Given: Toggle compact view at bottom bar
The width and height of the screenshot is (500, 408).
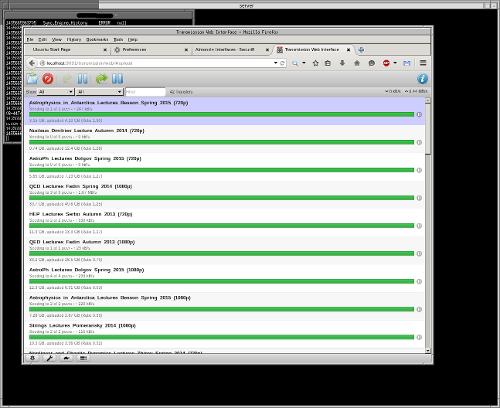Looking at the screenshot, I should [x=83, y=358].
